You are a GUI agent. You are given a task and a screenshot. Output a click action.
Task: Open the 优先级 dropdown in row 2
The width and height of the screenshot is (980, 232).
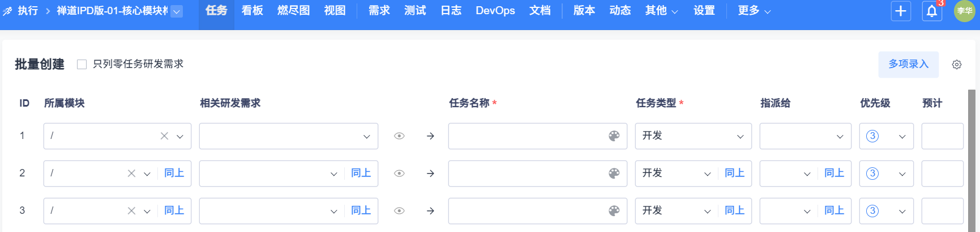[886, 174]
